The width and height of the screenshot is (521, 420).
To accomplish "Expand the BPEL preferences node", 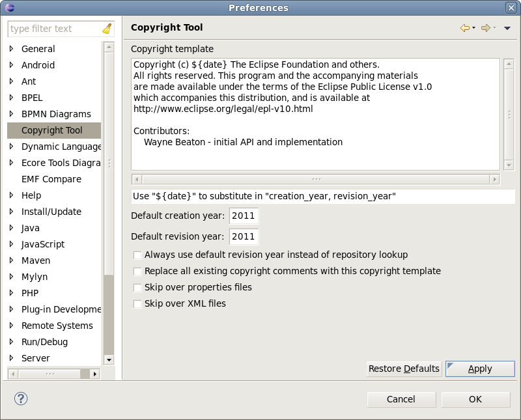I will 11,98.
